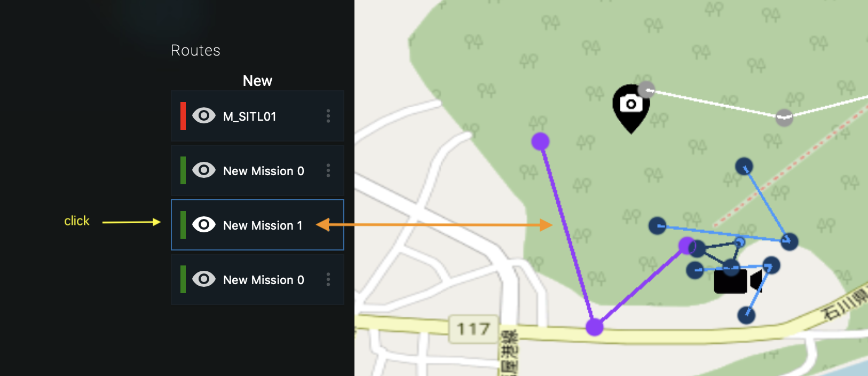
Task: Select the bottommost dark blue waypoint
Action: point(746,315)
